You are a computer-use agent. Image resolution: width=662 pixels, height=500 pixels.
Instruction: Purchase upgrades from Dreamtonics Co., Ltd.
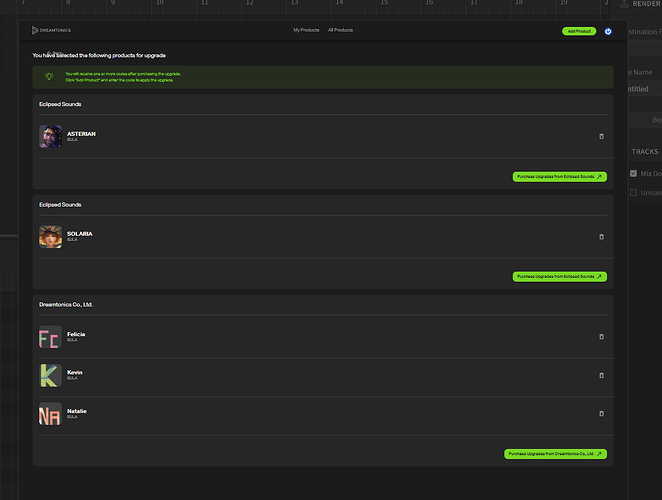coord(556,454)
